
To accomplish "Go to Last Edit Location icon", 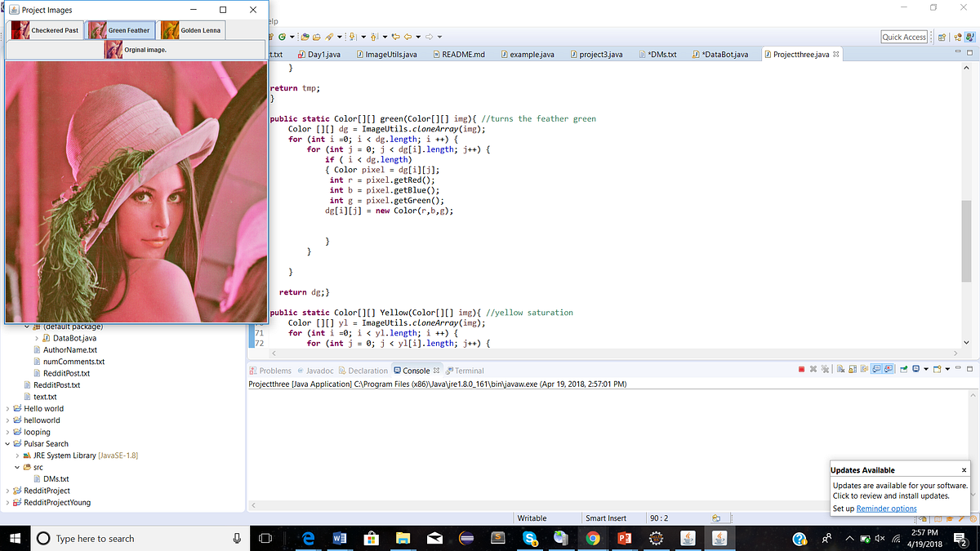I will click(396, 37).
